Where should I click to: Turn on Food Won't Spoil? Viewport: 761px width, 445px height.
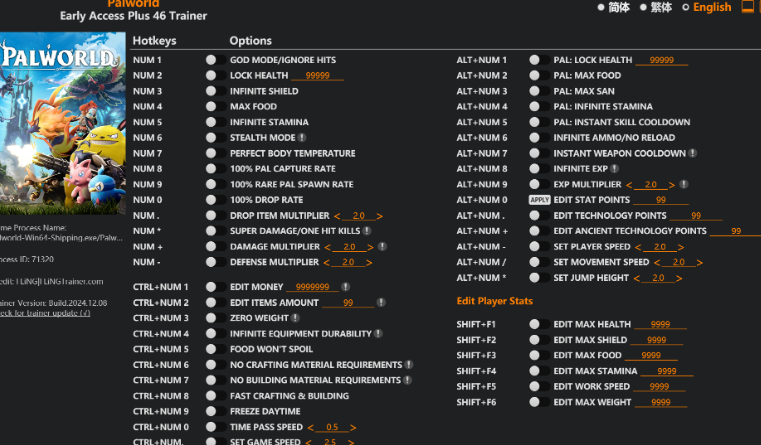tap(215, 349)
